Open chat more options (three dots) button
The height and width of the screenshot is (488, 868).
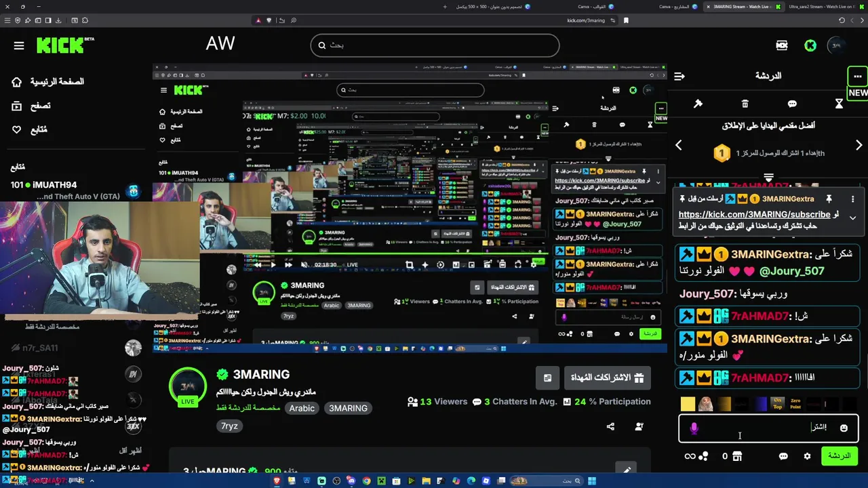click(x=858, y=76)
